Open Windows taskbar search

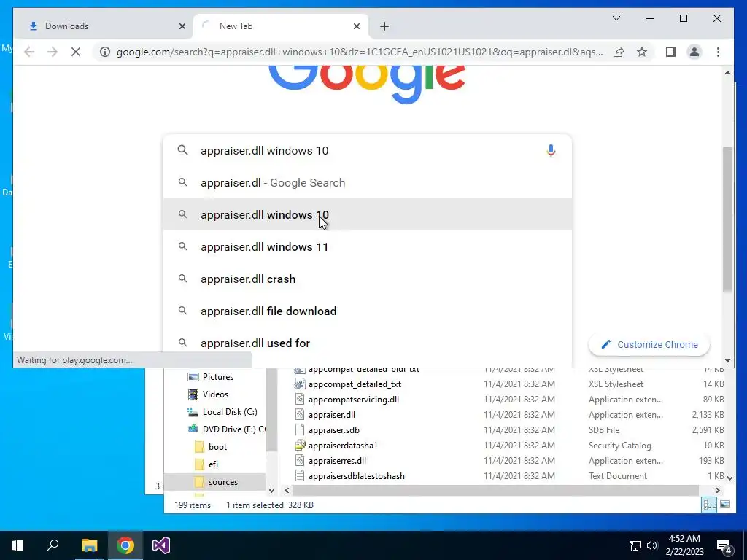(x=53, y=545)
